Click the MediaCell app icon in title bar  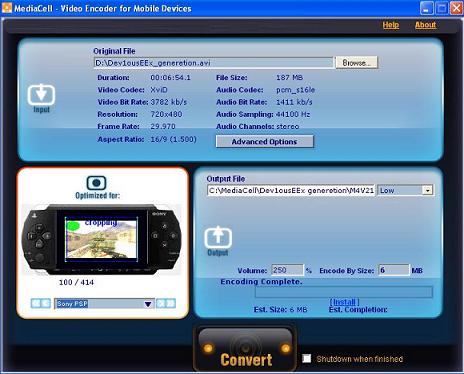7,7
